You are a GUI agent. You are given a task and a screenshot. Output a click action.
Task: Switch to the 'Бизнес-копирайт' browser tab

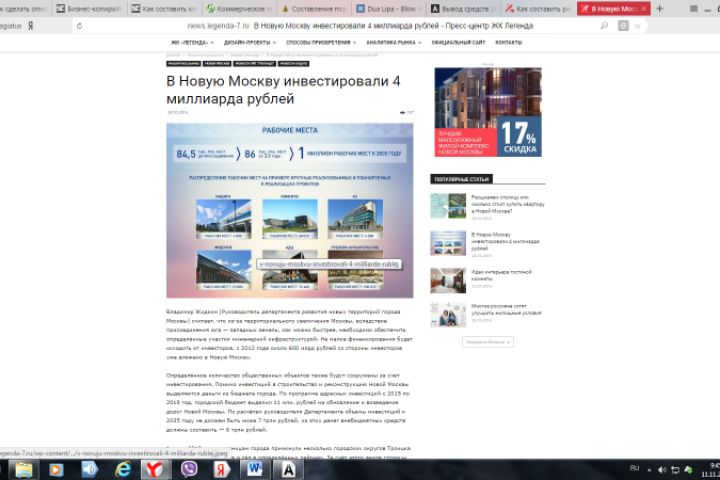(x=88, y=9)
